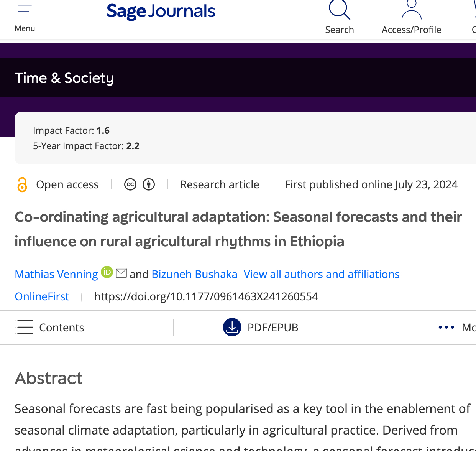Click the article DOI URL text
The width and height of the screenshot is (476, 451).
(206, 296)
